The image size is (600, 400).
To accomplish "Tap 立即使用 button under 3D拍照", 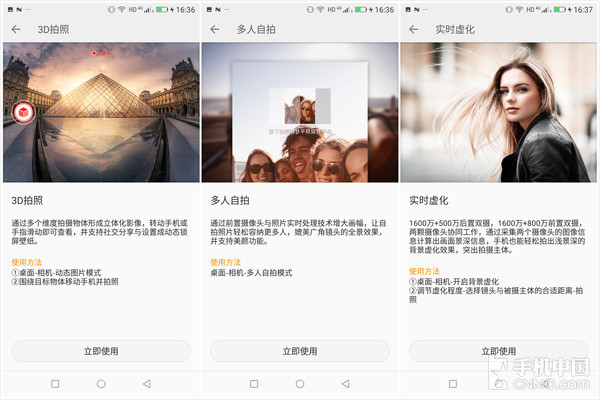I will [101, 351].
